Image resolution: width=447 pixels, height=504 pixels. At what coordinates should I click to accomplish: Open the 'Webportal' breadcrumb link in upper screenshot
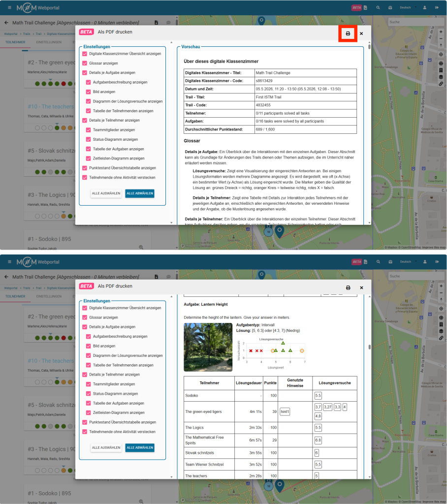11,34
